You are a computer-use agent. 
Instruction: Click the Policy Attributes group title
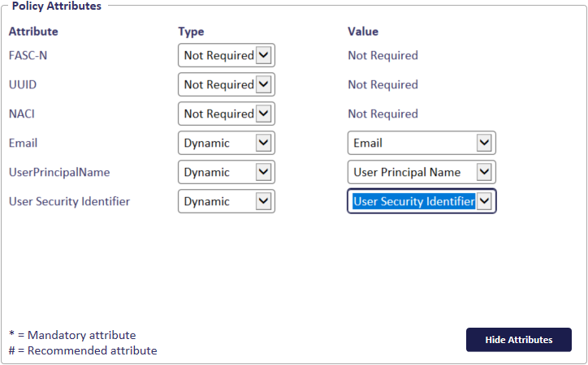57,6
